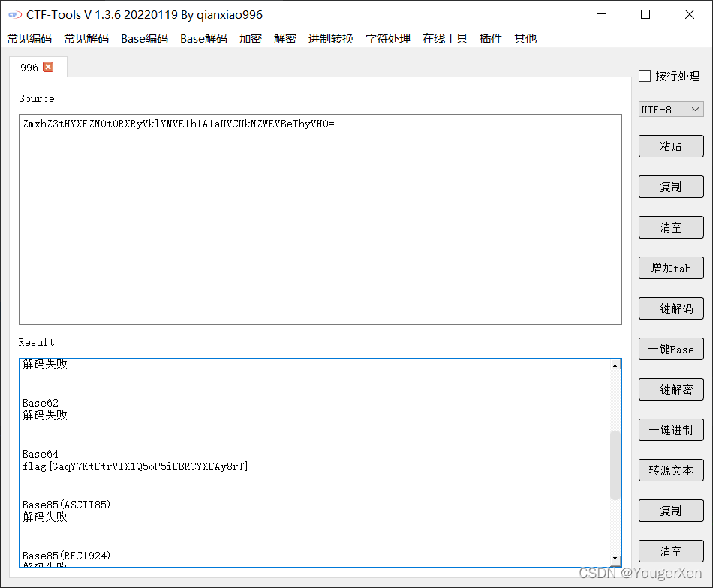The image size is (713, 588).
Task: Click the Base64 label in Result
Action: 41,454
